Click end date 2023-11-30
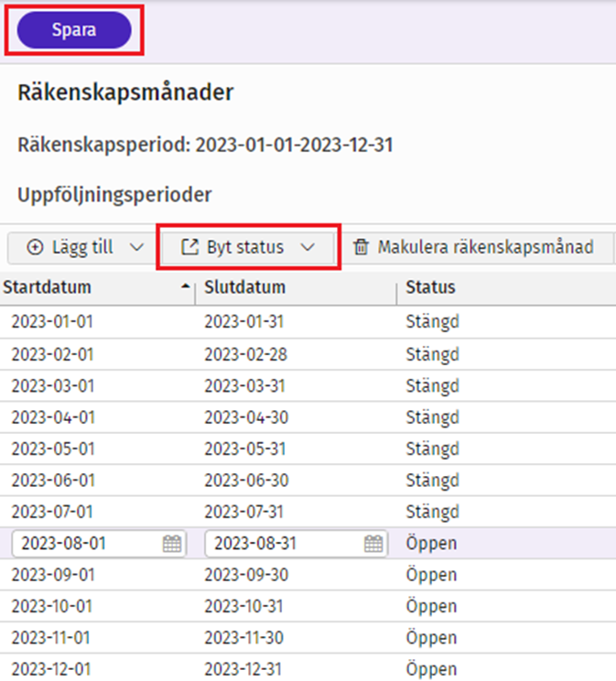 pyautogui.click(x=244, y=638)
